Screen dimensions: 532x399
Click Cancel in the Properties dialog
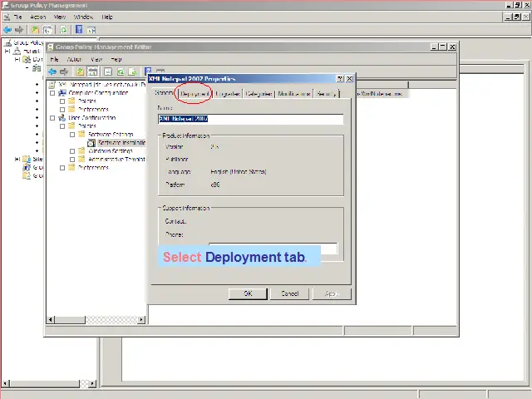pos(290,293)
